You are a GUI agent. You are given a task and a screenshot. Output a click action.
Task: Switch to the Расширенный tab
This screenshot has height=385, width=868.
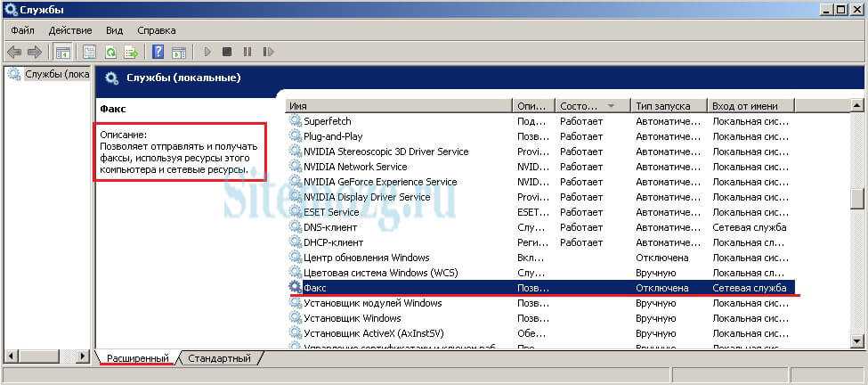(x=137, y=358)
